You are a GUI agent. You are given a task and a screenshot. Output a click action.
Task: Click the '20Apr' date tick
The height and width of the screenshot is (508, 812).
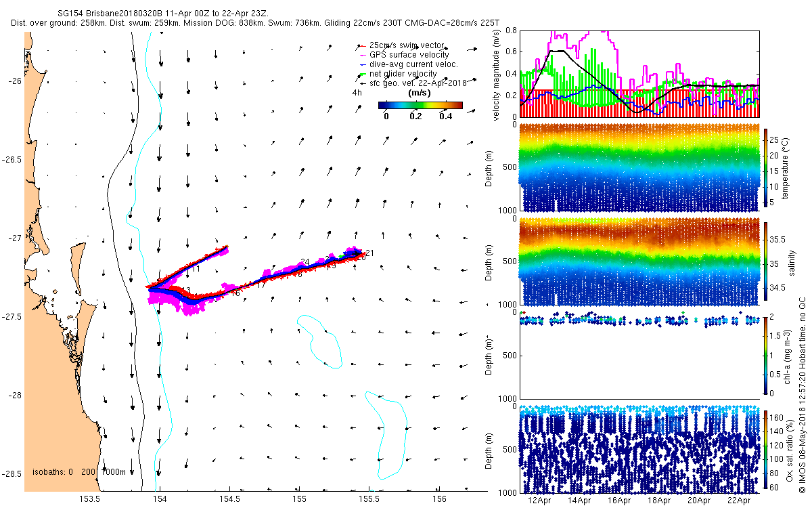(700, 501)
